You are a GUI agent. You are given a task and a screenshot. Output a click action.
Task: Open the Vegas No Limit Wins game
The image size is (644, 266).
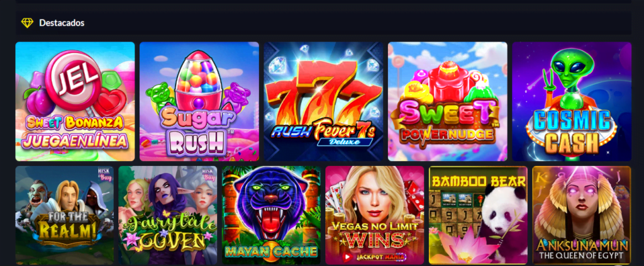coord(375,215)
